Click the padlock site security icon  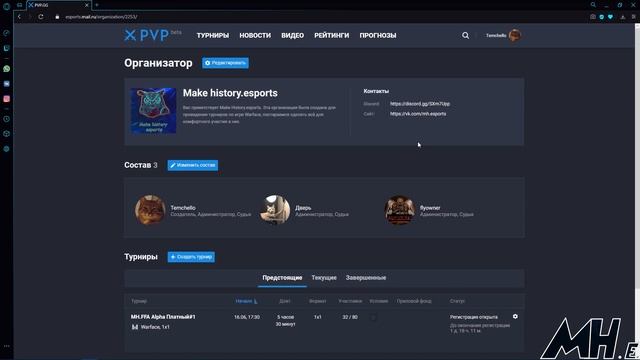point(57,17)
